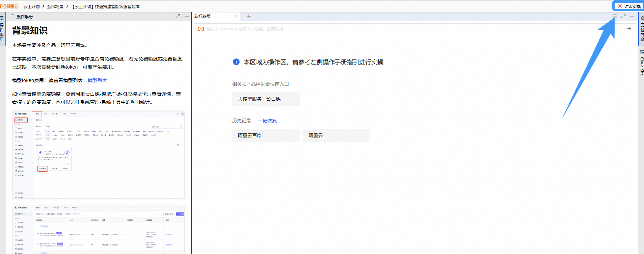This screenshot has width=644, height=254.
Task: Open the second model list screenshot thumbnail
Action: tap(99, 230)
